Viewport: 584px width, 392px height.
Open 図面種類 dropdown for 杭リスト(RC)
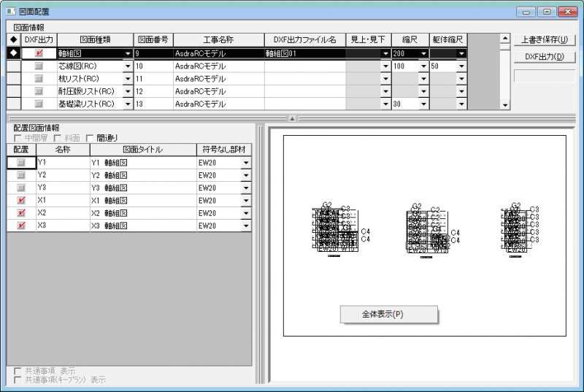(x=128, y=79)
